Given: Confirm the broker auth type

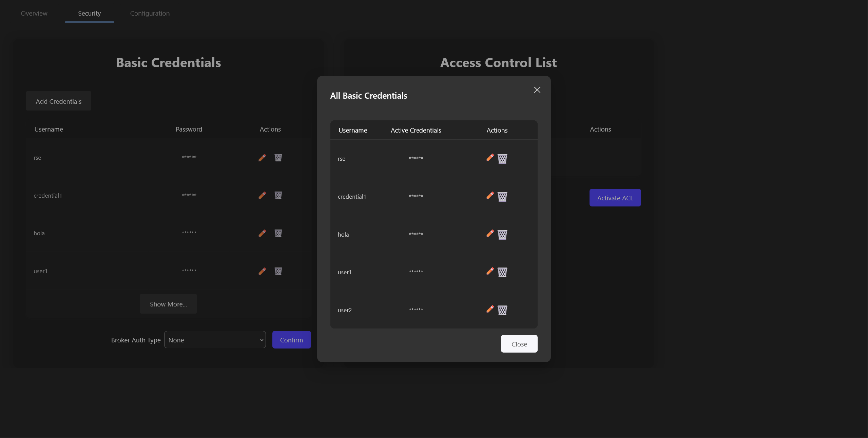Looking at the screenshot, I should pyautogui.click(x=291, y=340).
